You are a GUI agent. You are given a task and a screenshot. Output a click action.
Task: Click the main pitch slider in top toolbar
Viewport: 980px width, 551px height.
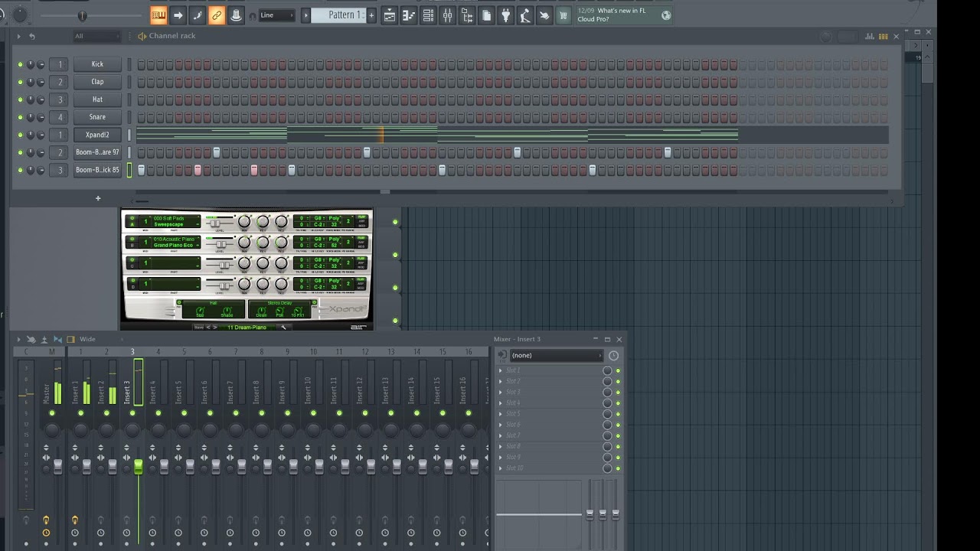coord(82,15)
